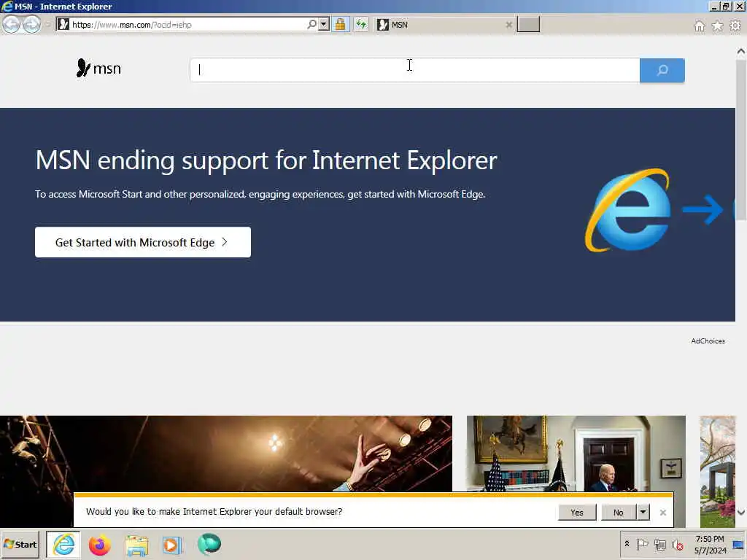Click the muted volume speaker icon
This screenshot has height=560, width=747.
pos(677,544)
